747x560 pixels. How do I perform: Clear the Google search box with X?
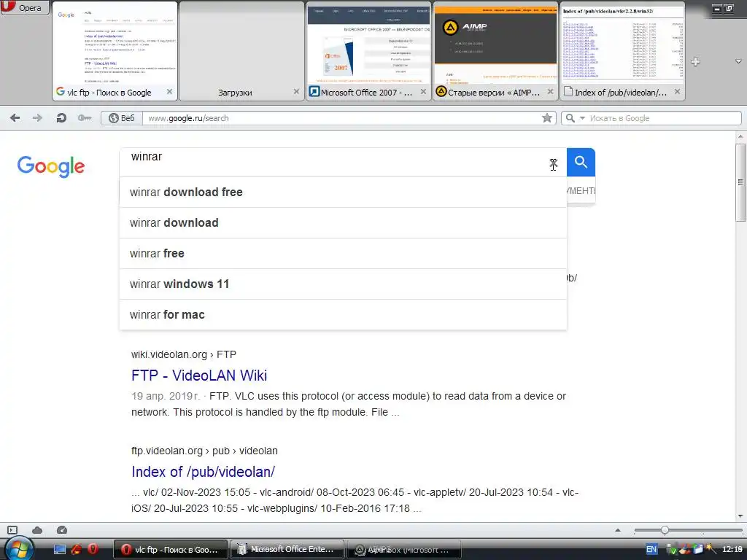click(x=553, y=164)
